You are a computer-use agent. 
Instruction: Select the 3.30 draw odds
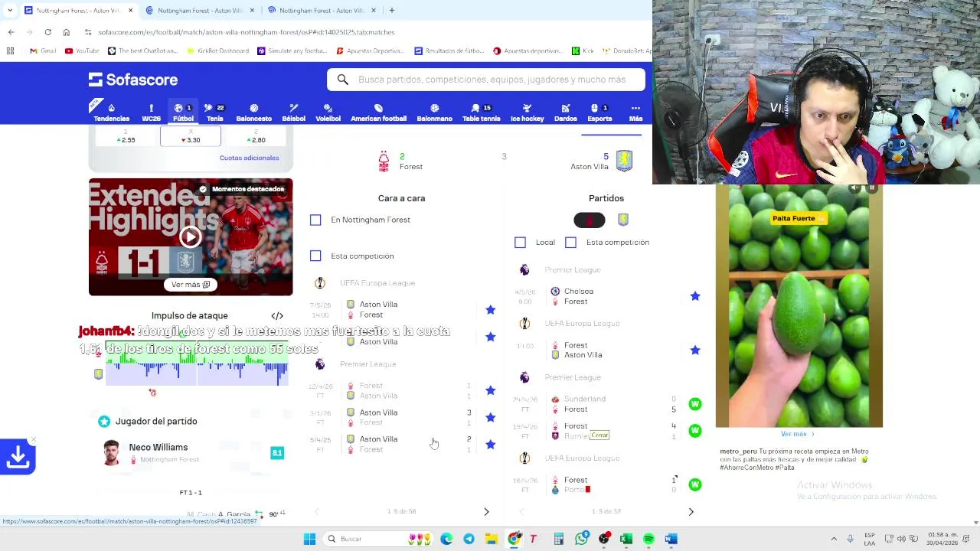191,136
